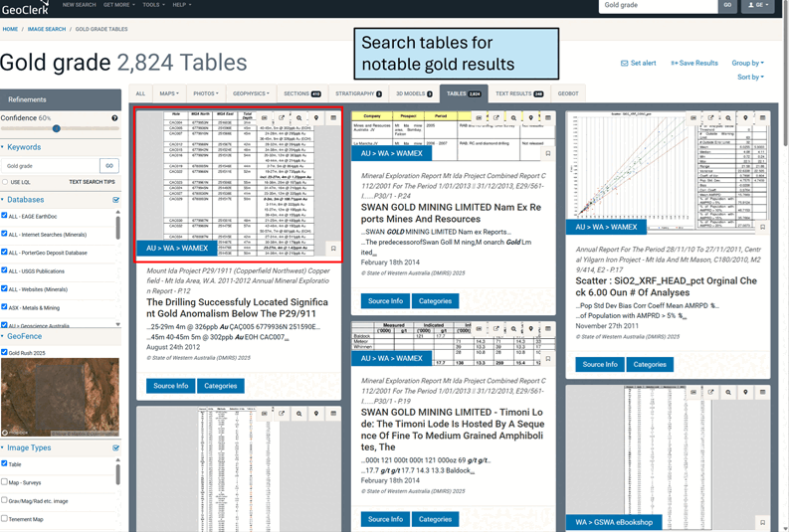This screenshot has width=789, height=532.
Task: Toggle ALL - PorterGeo Deposit Database checkbox
Action: pos(4,252)
